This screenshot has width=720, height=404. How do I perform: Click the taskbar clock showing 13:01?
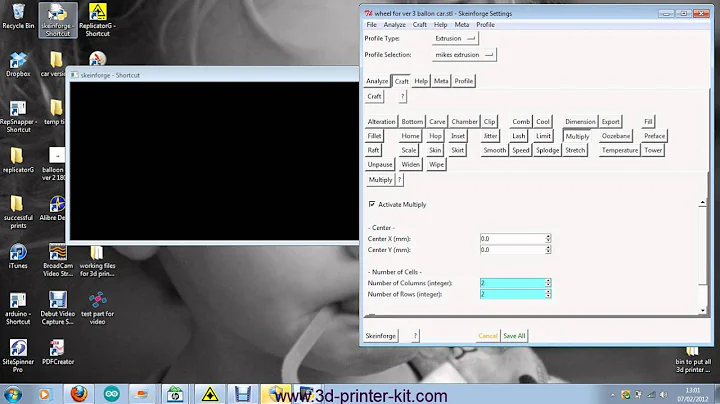pos(692,391)
